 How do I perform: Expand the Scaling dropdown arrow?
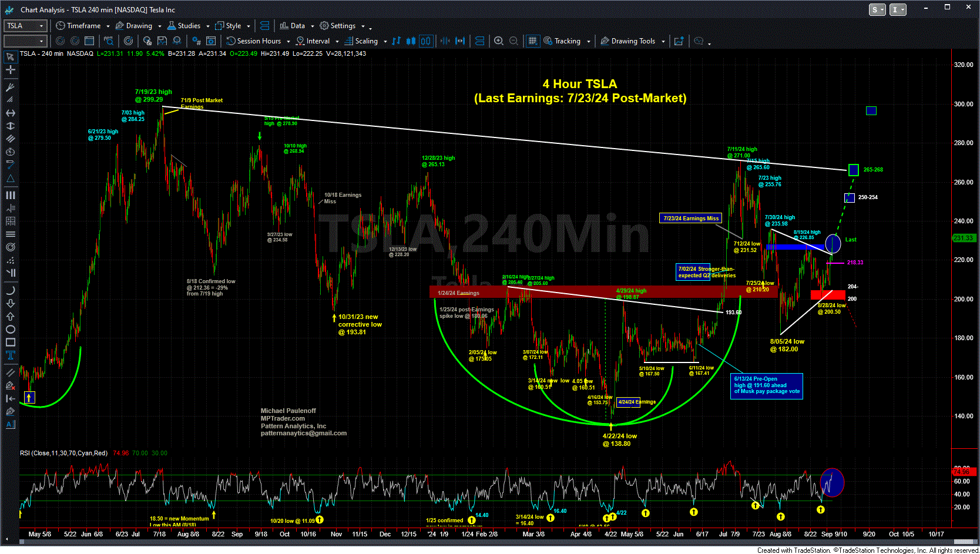point(385,41)
